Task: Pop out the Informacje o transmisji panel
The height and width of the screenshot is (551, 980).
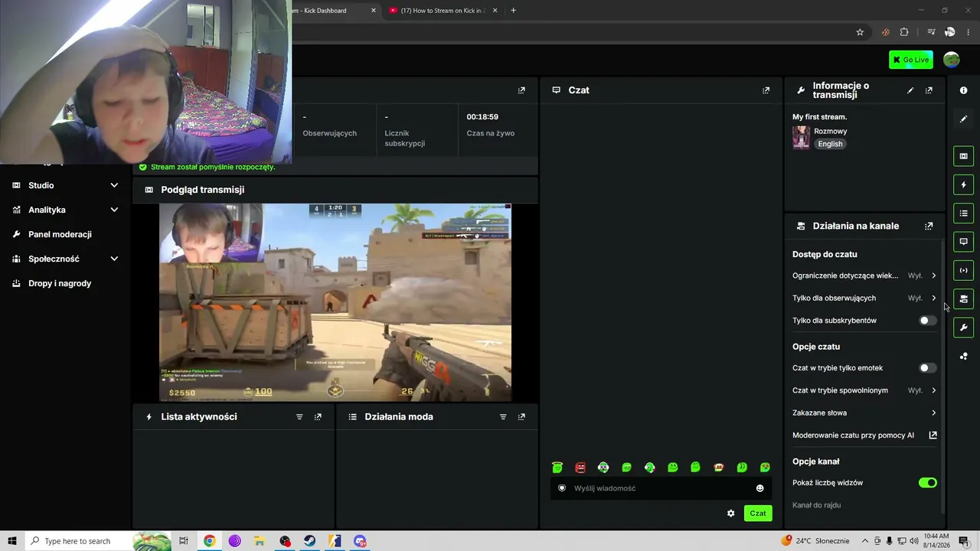Action: (929, 90)
